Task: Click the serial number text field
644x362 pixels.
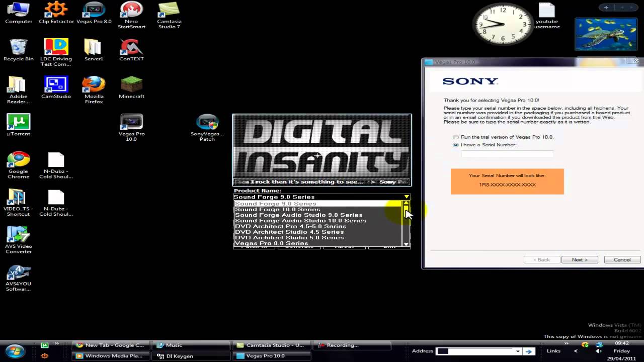Action: click(507, 154)
